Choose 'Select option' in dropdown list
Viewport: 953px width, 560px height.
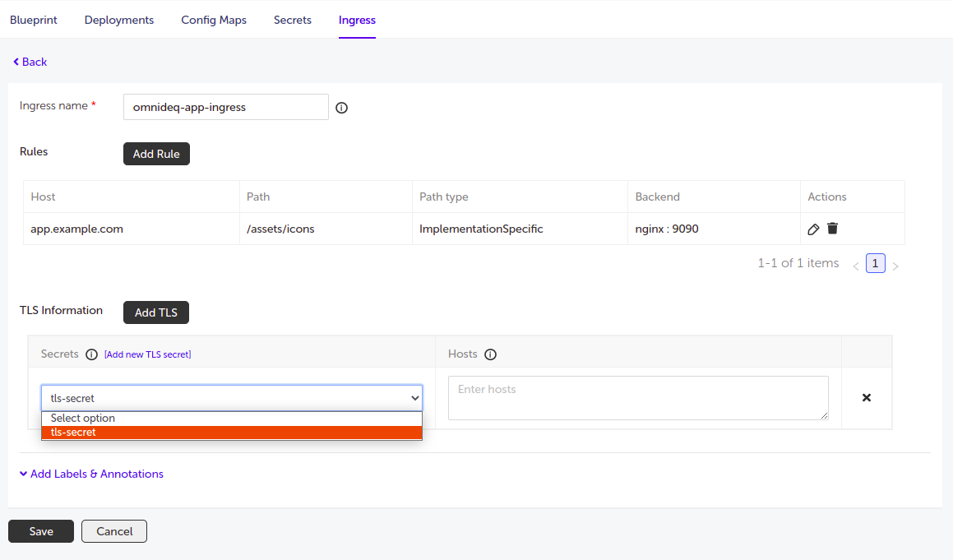(x=232, y=419)
